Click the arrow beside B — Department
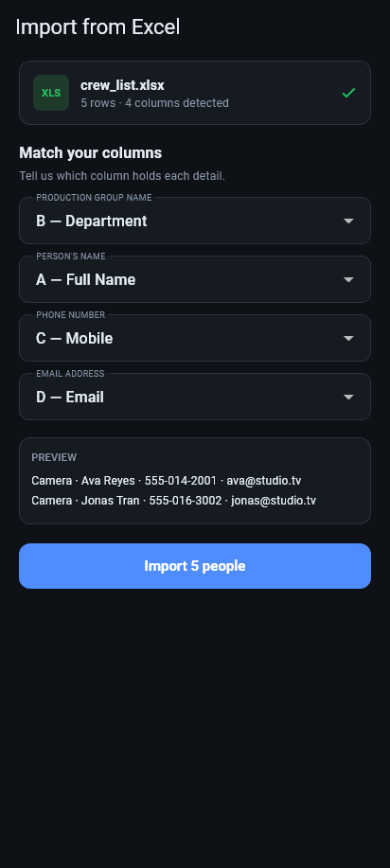Viewport: 390px width, 868px height. pyautogui.click(x=348, y=221)
